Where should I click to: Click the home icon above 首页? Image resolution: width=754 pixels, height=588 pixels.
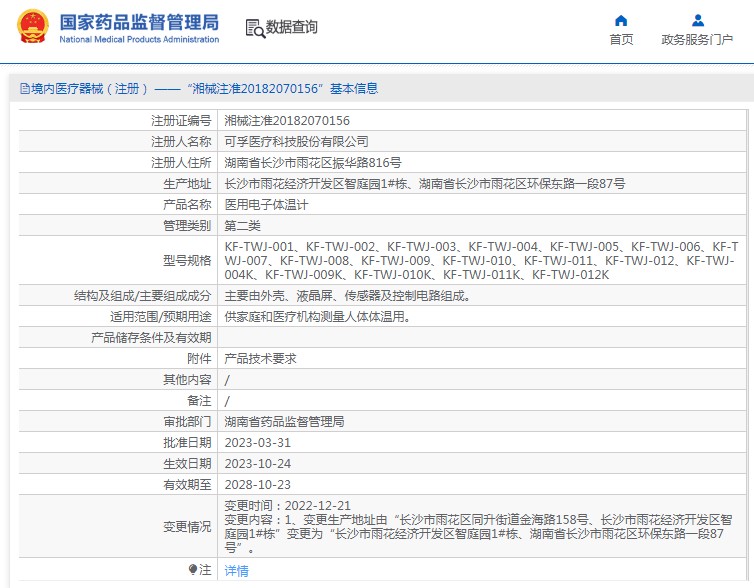tap(621, 20)
